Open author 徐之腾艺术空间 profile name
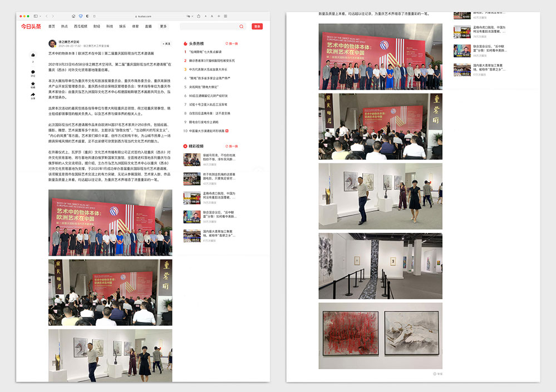The width and height of the screenshot is (556, 392). pos(69,42)
